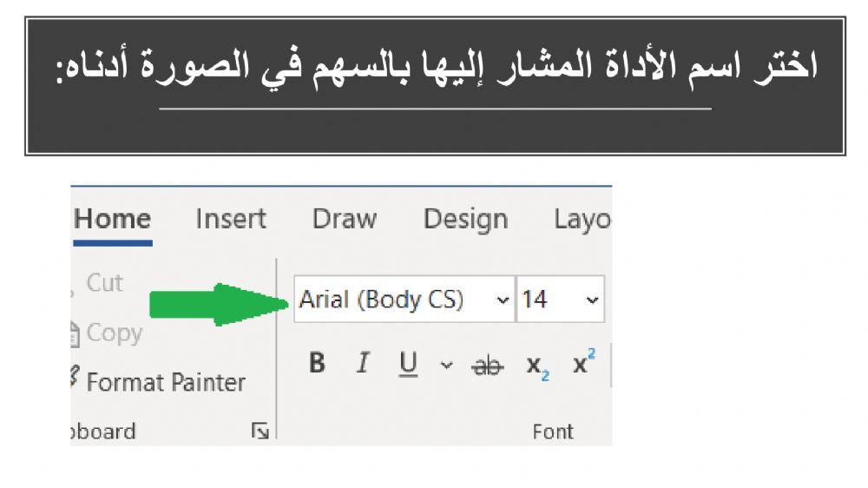Toggle Bold formatting
Viewport: 868px width, 488px height.
[x=317, y=363]
